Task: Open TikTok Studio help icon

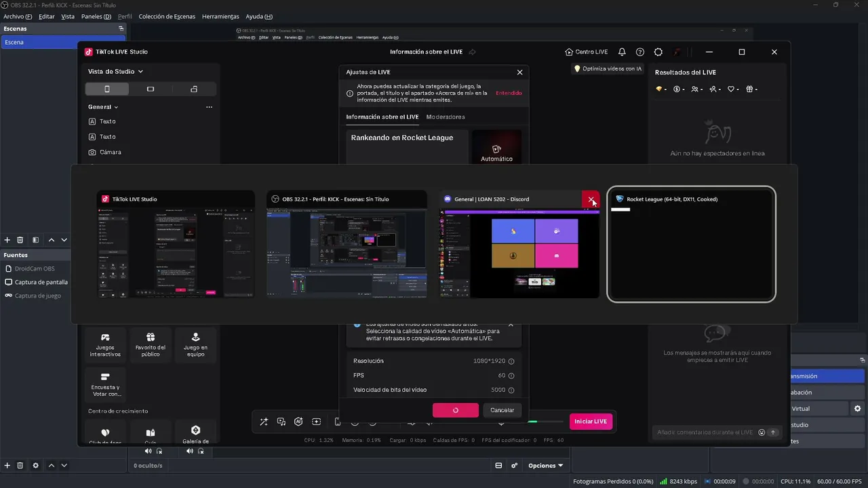Action: click(639, 52)
